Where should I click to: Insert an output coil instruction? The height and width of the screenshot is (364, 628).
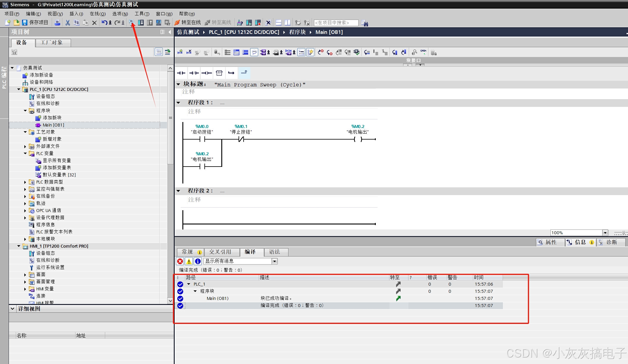pos(206,73)
